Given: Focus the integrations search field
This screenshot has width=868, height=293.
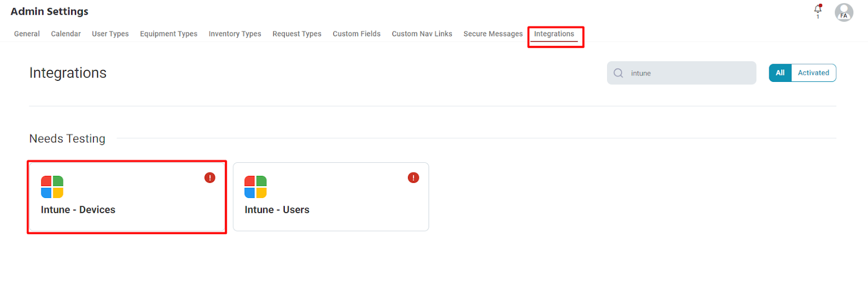Looking at the screenshot, I should click(x=681, y=73).
